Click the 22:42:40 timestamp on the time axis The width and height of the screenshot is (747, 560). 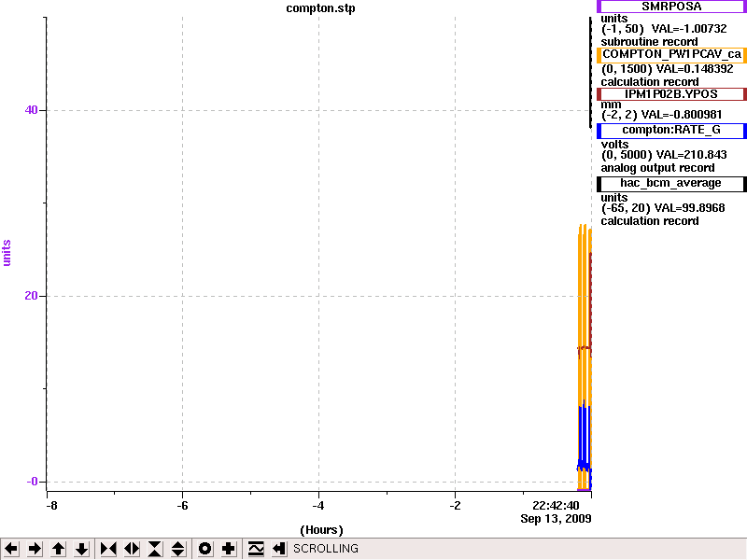coord(556,506)
